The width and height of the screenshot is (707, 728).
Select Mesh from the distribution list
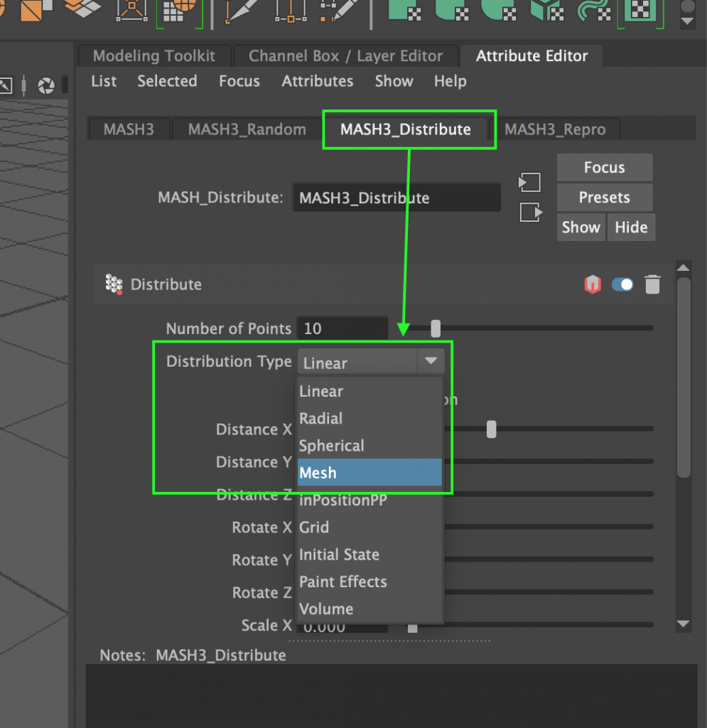pyautogui.click(x=318, y=472)
